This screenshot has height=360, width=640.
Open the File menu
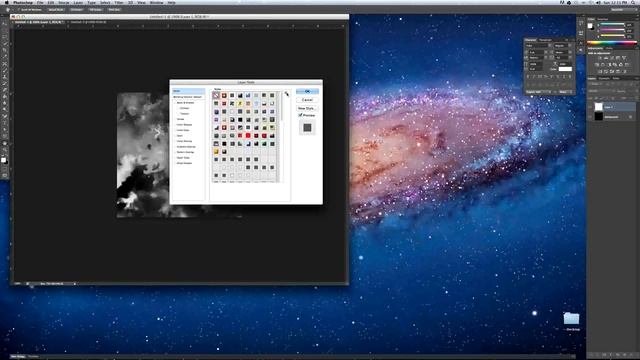40,2
